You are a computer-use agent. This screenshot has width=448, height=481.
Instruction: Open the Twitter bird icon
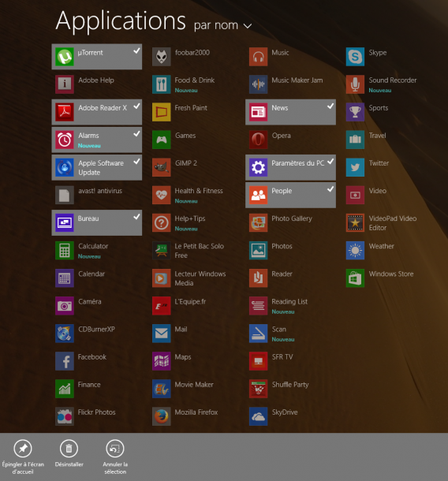[356, 167]
